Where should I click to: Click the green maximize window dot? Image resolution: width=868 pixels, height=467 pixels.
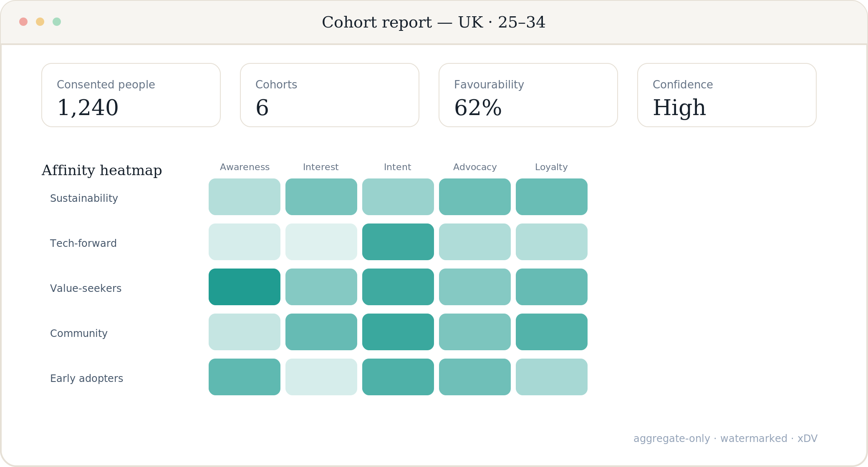[x=57, y=22]
